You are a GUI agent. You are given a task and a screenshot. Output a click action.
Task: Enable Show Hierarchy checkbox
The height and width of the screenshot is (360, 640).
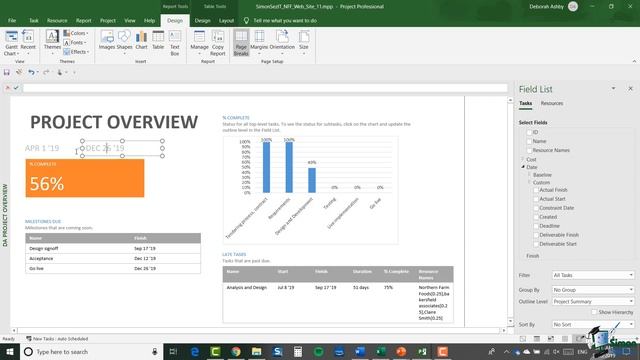pyautogui.click(x=594, y=312)
